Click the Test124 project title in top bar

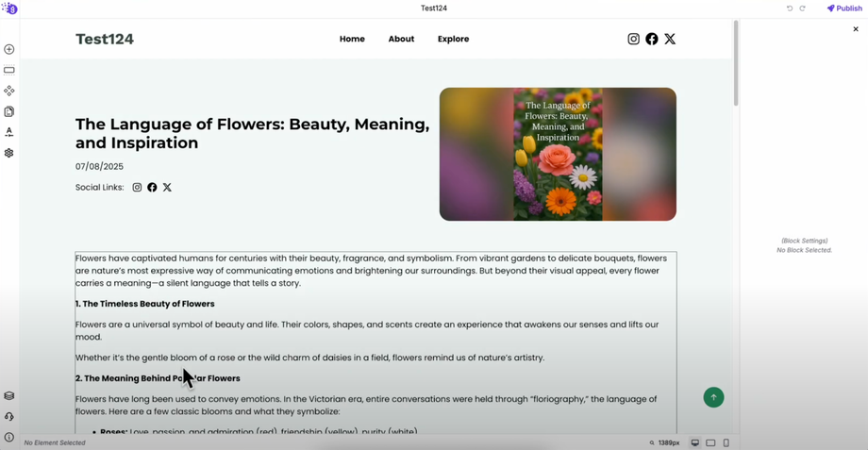[434, 8]
